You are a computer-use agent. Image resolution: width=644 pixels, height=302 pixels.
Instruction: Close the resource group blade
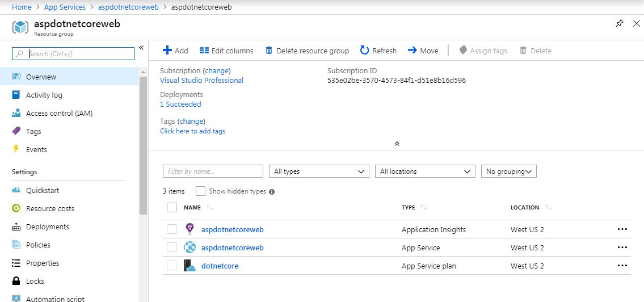(x=636, y=23)
